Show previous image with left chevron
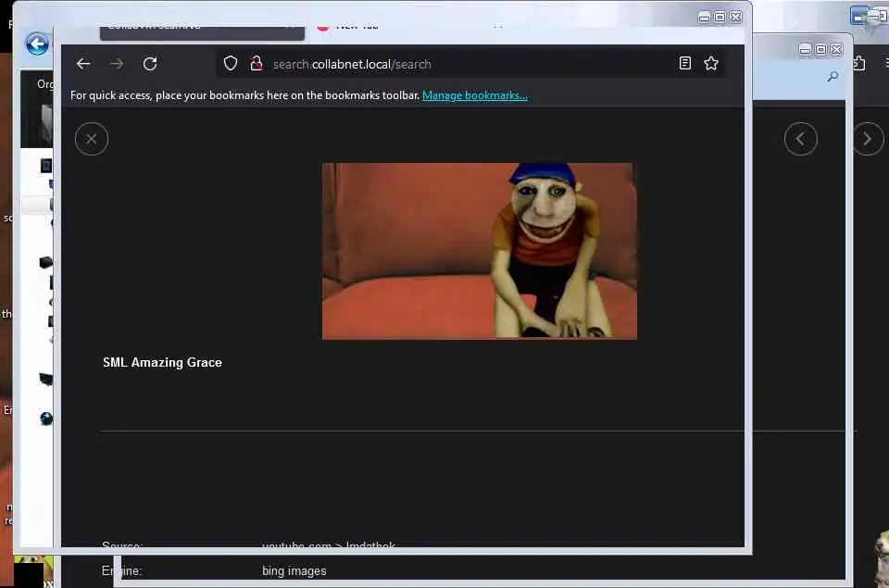Screen dimensions: 889x588 800,139
